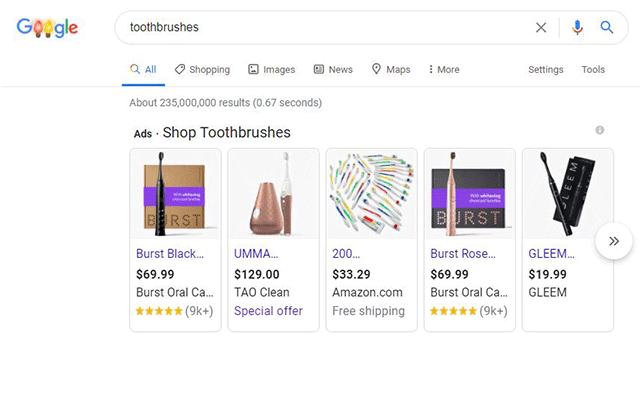640x402 pixels.
Task: Click the Special offer link
Action: (x=268, y=311)
